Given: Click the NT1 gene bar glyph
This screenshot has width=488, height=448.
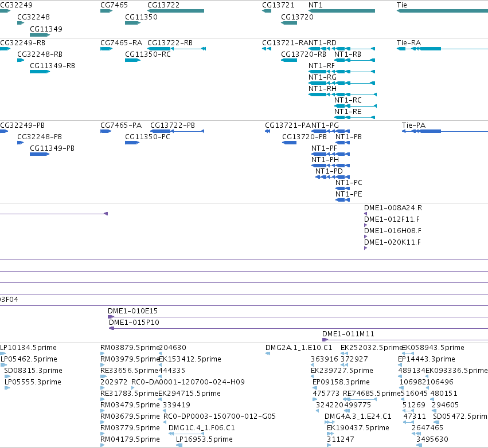Looking at the screenshot, I should pyautogui.click(x=341, y=11).
